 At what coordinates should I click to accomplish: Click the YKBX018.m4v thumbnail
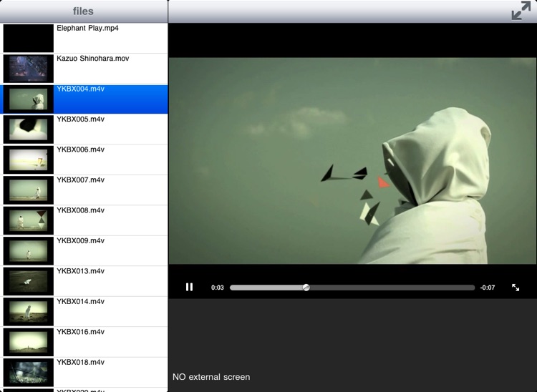tap(29, 372)
